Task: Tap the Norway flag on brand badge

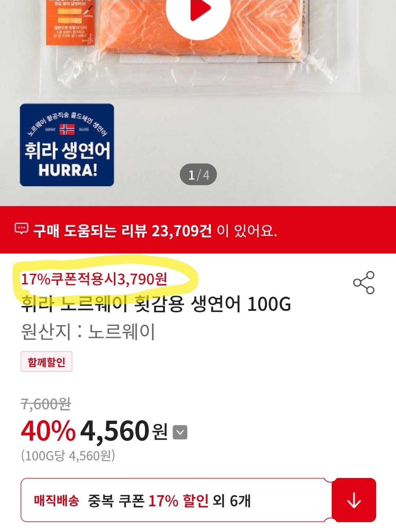Action: point(67,129)
